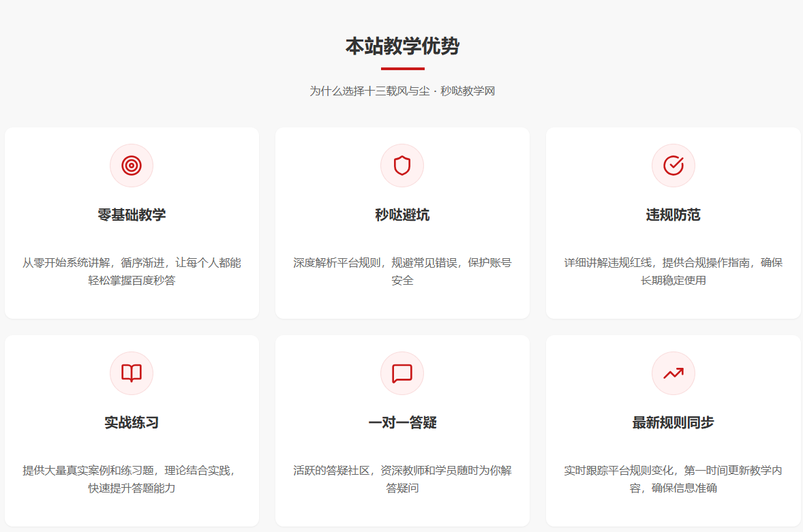The width and height of the screenshot is (803, 532).
Task: Click the red underline beneath the section title
Action: 402,69
